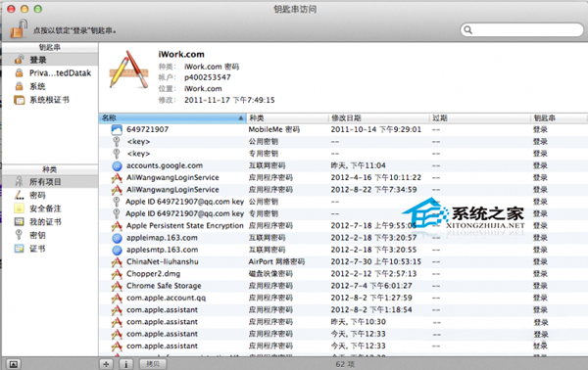Click the com.apple.account.qq icon

pos(117,298)
